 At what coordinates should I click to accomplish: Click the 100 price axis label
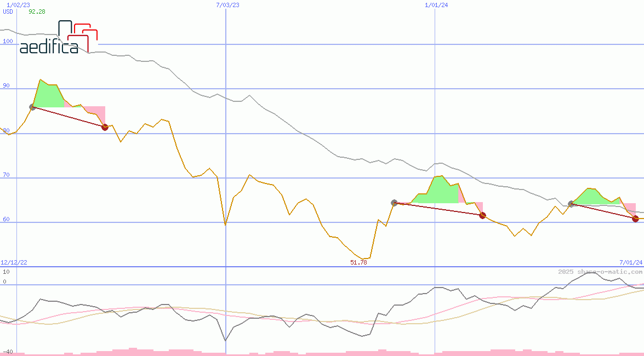8,42
